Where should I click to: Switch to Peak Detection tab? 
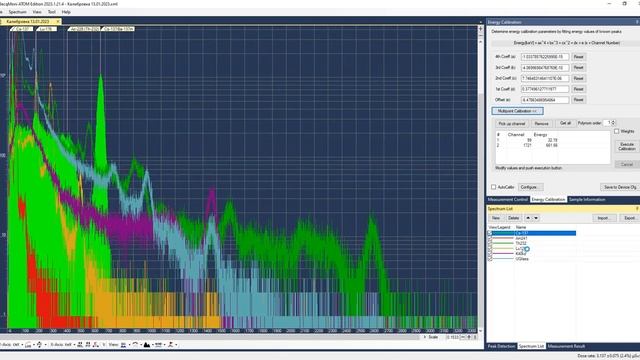501,346
